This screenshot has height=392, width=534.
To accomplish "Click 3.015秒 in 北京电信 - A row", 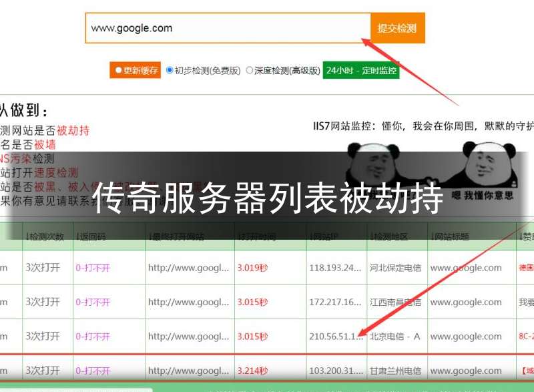I will click(x=252, y=336).
